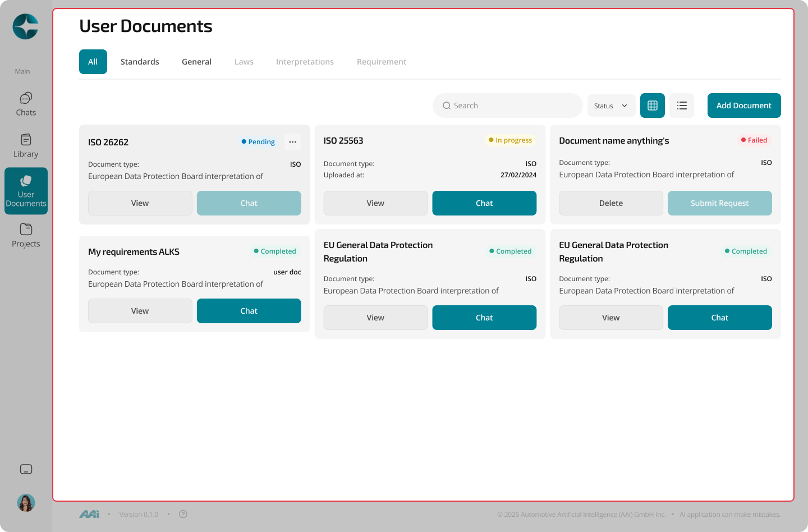The width and height of the screenshot is (808, 532).
Task: Open the Laws tab
Action: point(244,62)
